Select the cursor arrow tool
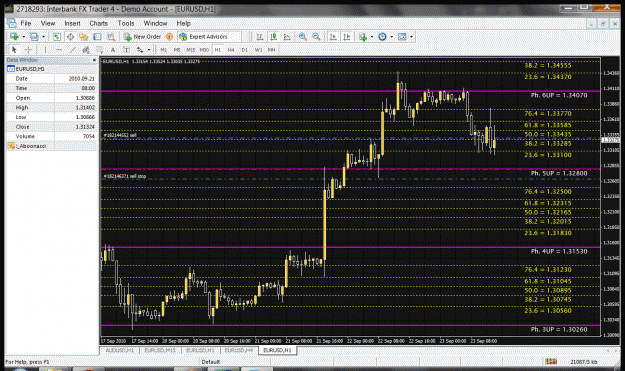Screen dimensions: 625x371 point(14,50)
